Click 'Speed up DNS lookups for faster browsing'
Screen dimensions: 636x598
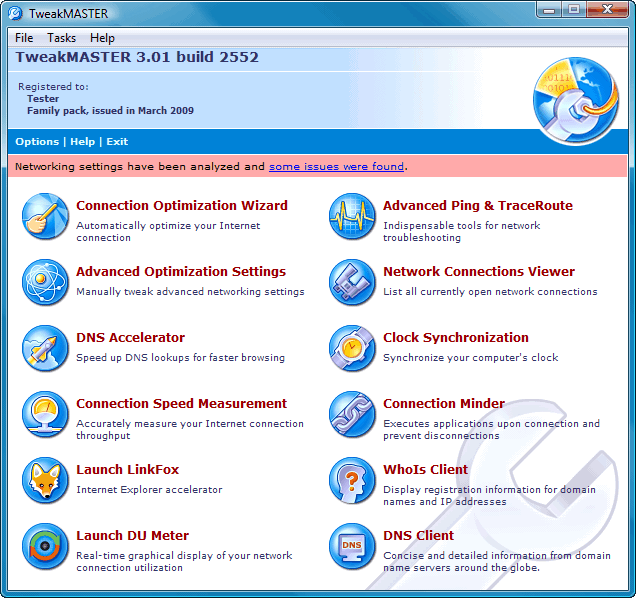pos(180,358)
